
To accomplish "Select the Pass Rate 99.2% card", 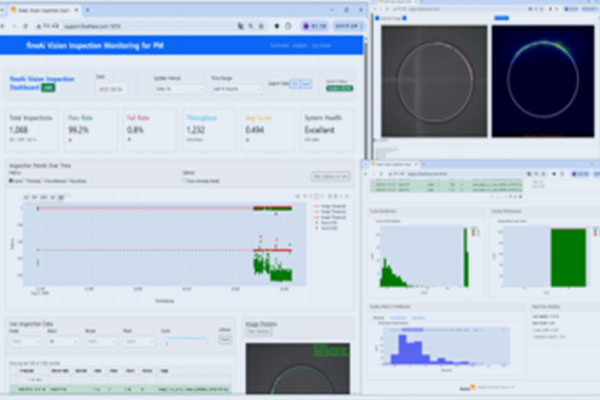I will [x=90, y=130].
